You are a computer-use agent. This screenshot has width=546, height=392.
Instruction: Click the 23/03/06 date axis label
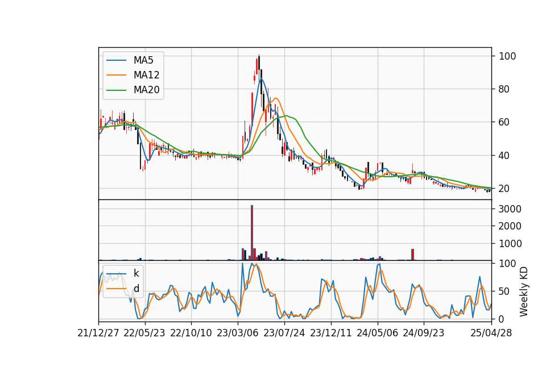[x=238, y=333]
